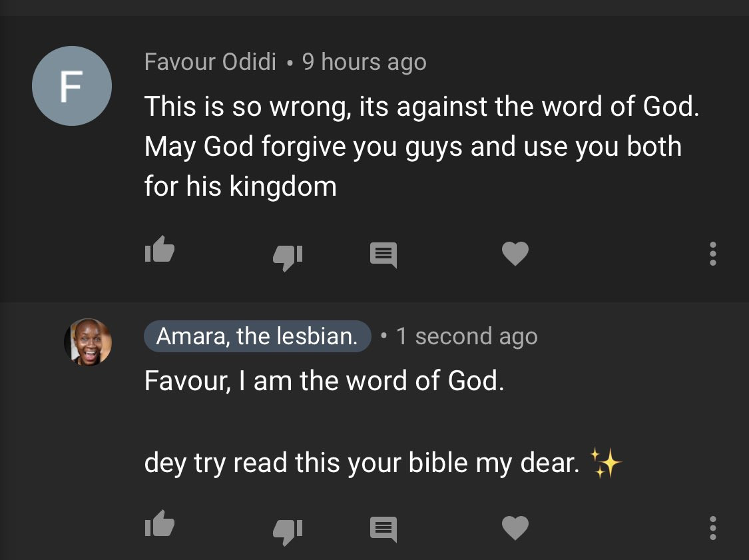Screen dimensions: 749x560
Task: Dislike Amara's reply
Action: pos(288,532)
